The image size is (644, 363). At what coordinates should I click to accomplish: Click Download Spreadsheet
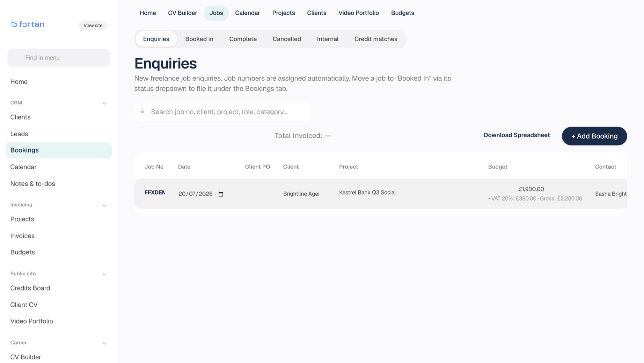click(517, 135)
